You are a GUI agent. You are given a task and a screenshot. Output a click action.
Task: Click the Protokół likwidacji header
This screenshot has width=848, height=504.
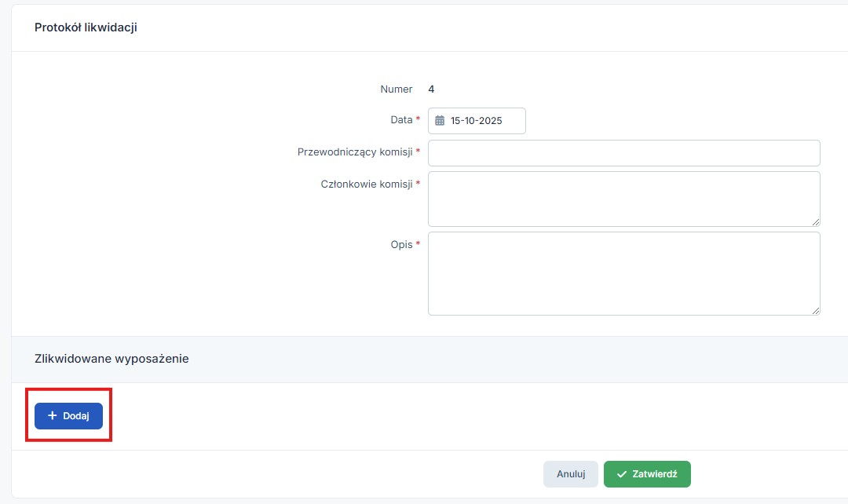[86, 27]
